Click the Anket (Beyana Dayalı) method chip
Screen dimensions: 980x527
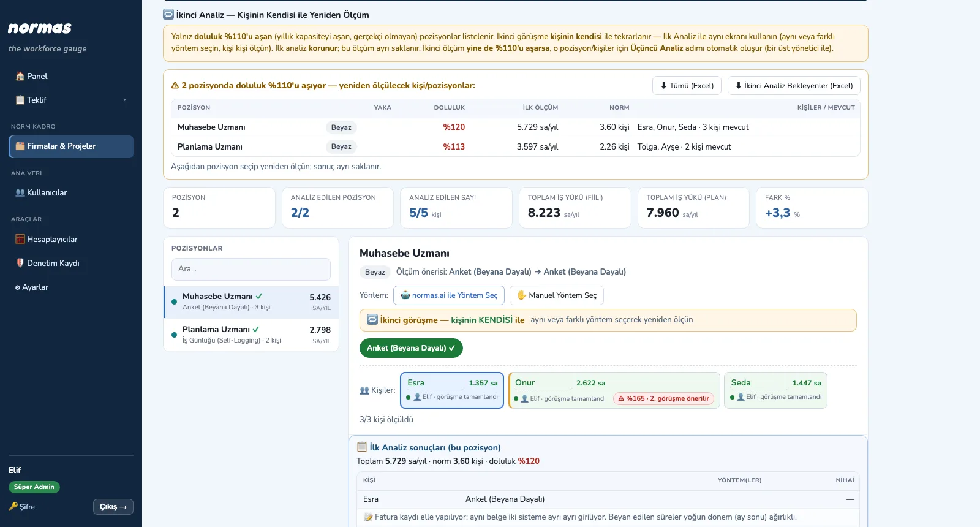pos(411,348)
